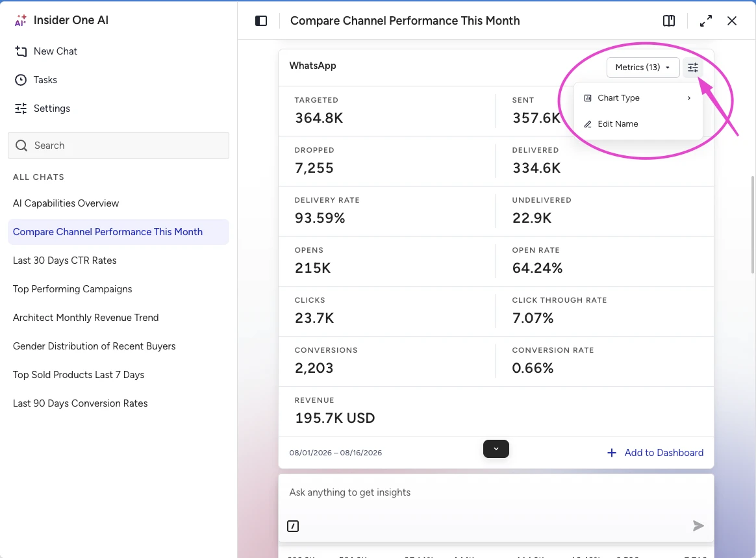Expand the chat to fullscreen
The width and height of the screenshot is (756, 558).
706,21
